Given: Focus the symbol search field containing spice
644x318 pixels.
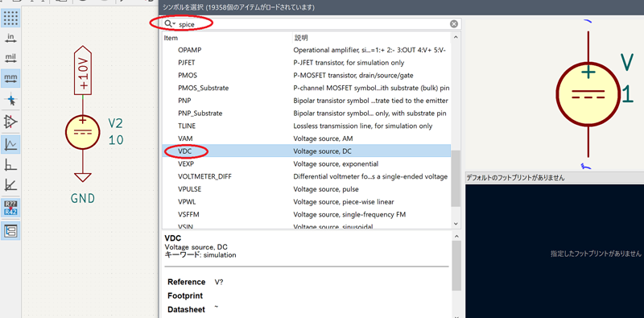Looking at the screenshot, I should (x=312, y=24).
